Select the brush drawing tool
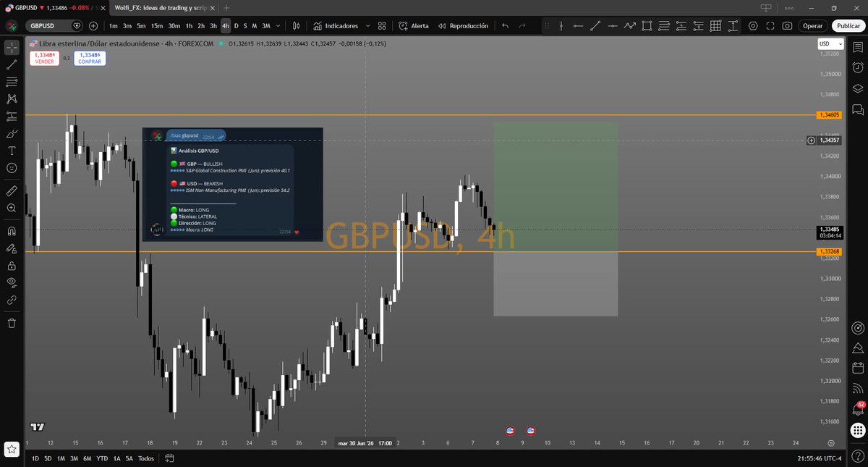 point(12,134)
